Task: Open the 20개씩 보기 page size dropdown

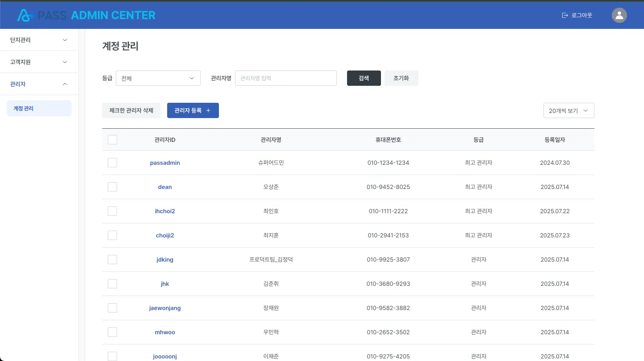Action: 568,110
